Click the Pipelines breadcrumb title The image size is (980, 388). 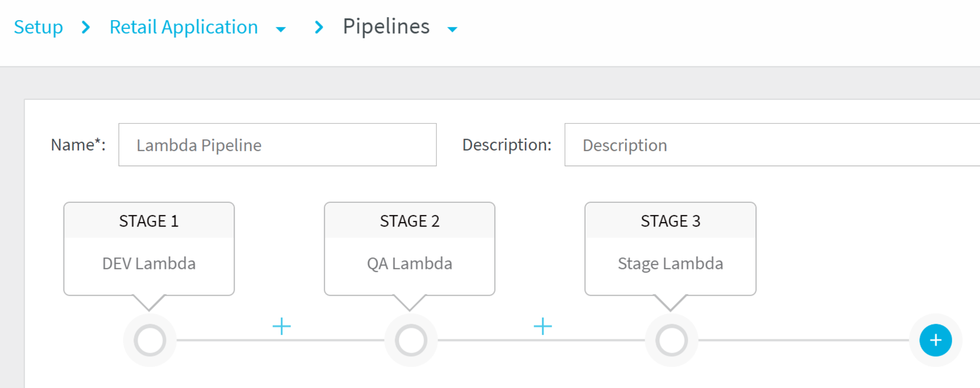point(386,27)
